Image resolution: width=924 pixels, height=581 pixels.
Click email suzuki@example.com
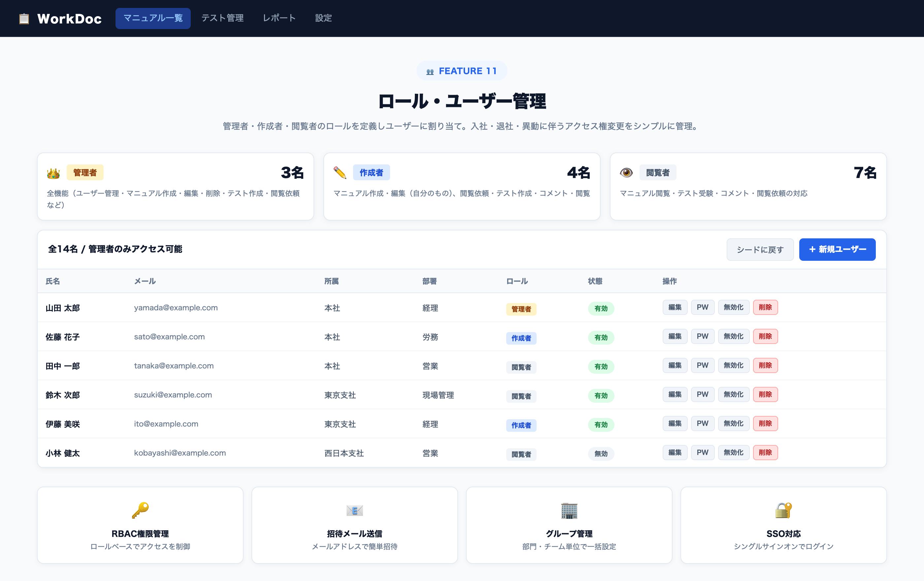click(173, 395)
